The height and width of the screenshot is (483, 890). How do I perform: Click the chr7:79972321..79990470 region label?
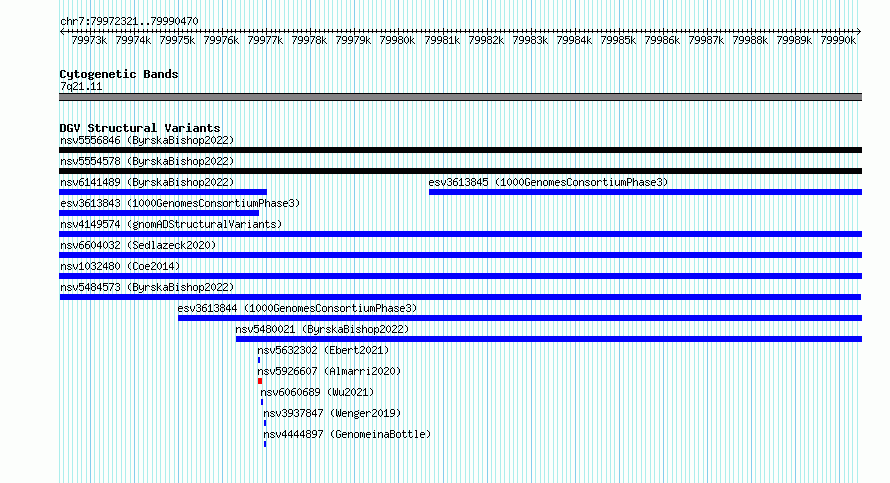tap(129, 22)
